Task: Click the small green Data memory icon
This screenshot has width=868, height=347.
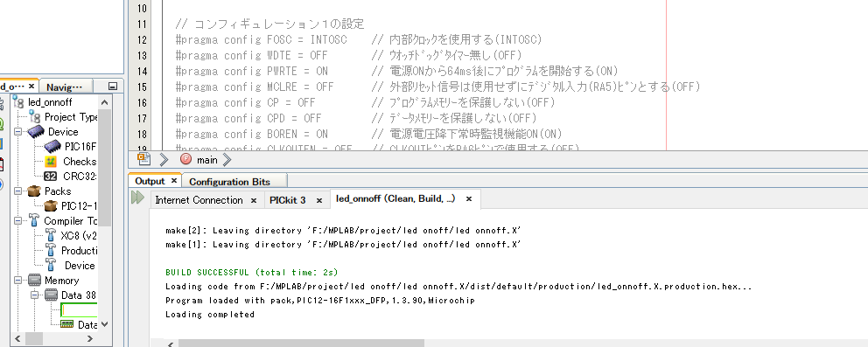Action: (67, 324)
